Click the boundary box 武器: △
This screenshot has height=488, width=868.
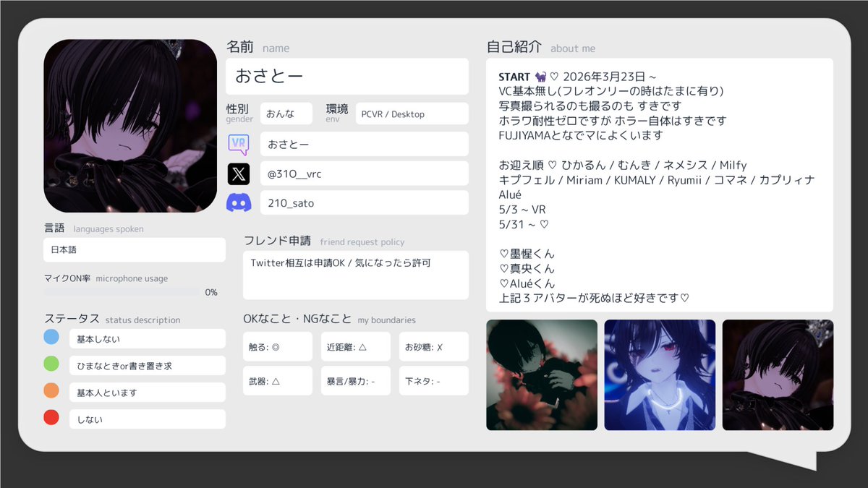coord(278,380)
